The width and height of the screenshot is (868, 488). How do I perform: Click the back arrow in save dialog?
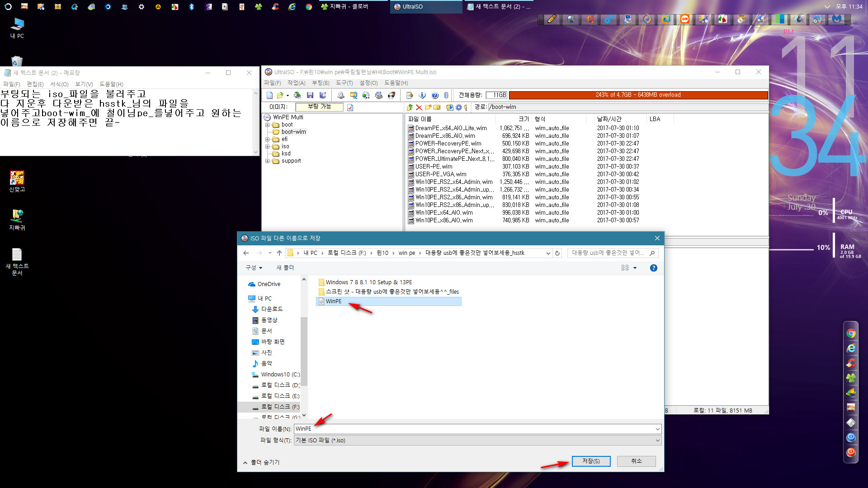pos(246,253)
